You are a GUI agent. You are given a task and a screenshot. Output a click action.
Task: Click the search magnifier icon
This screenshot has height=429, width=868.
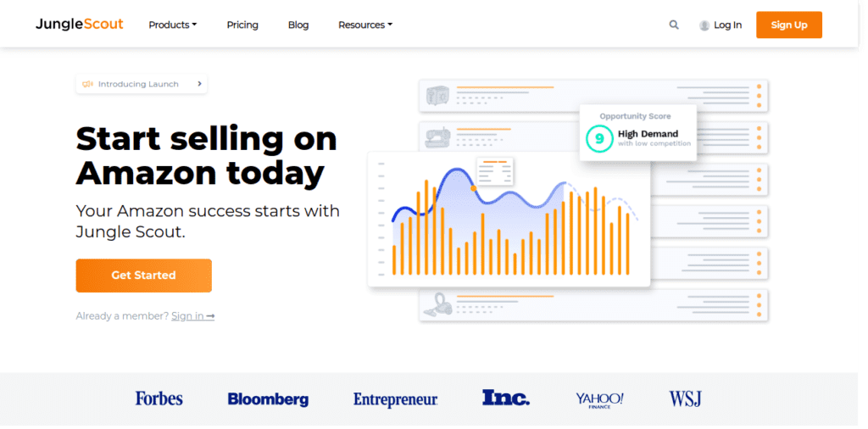(x=674, y=25)
